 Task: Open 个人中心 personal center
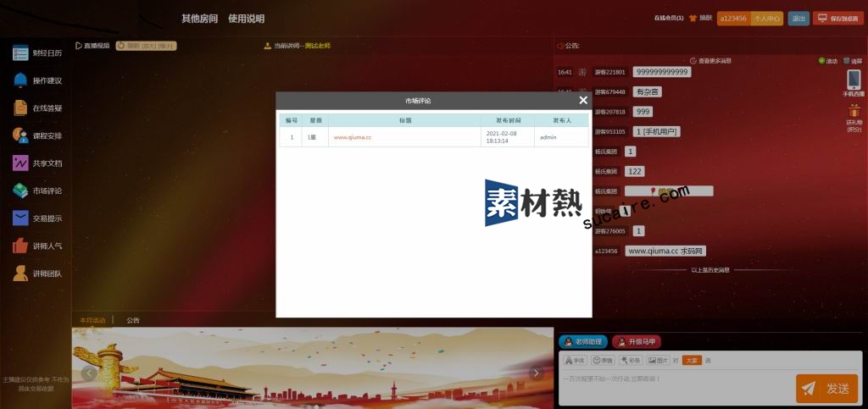click(766, 19)
